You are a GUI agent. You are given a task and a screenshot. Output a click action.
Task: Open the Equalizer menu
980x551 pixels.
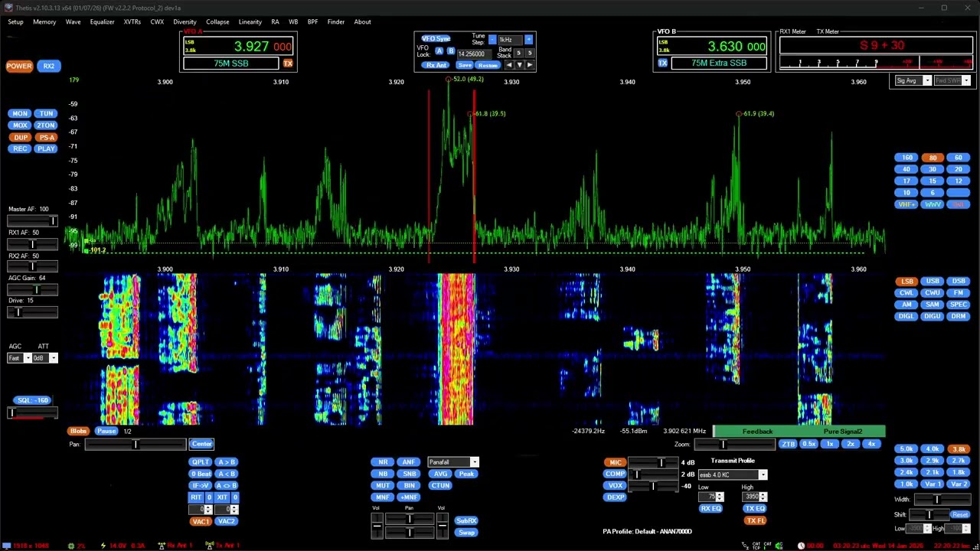pos(102,21)
